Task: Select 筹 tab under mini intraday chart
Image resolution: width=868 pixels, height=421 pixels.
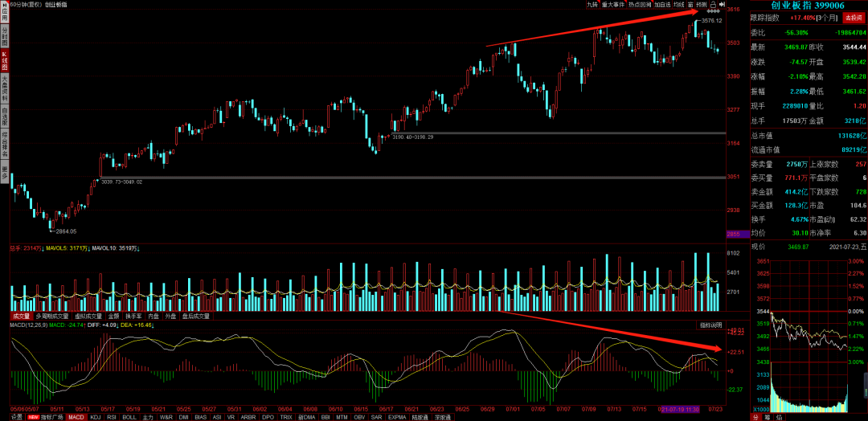Action: [768, 416]
